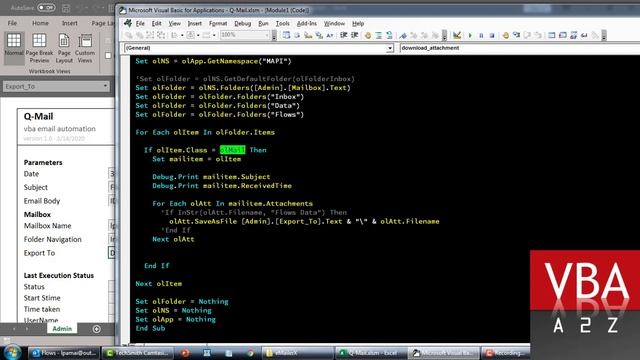This screenshot has width=640, height=360.
Task: Click Toggle Breakpoint hand icon
Action: click(368, 36)
